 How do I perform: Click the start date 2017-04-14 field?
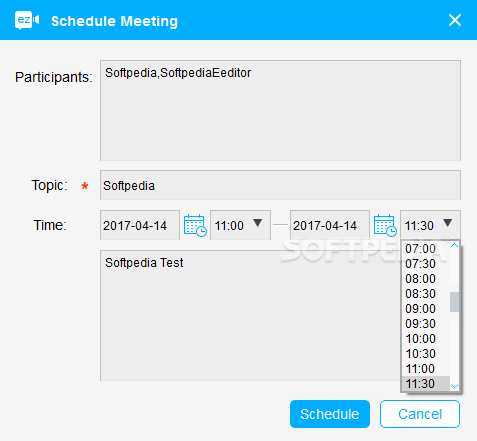(140, 225)
